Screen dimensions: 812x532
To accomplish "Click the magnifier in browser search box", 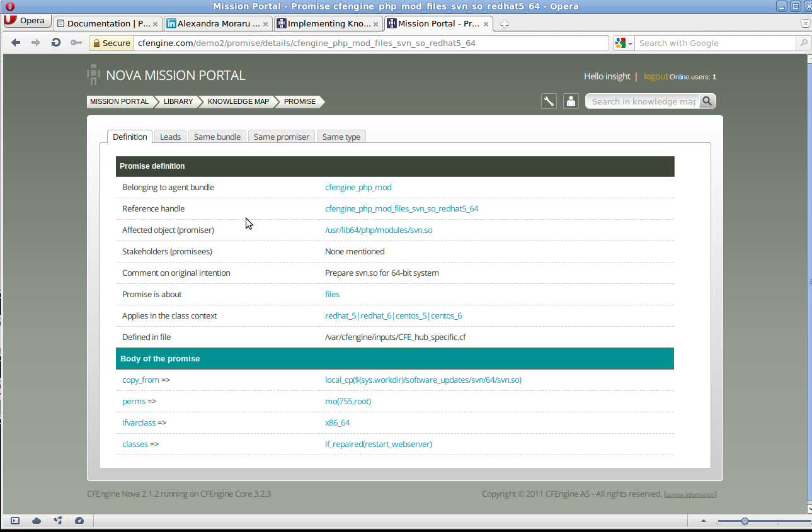I will [x=803, y=43].
